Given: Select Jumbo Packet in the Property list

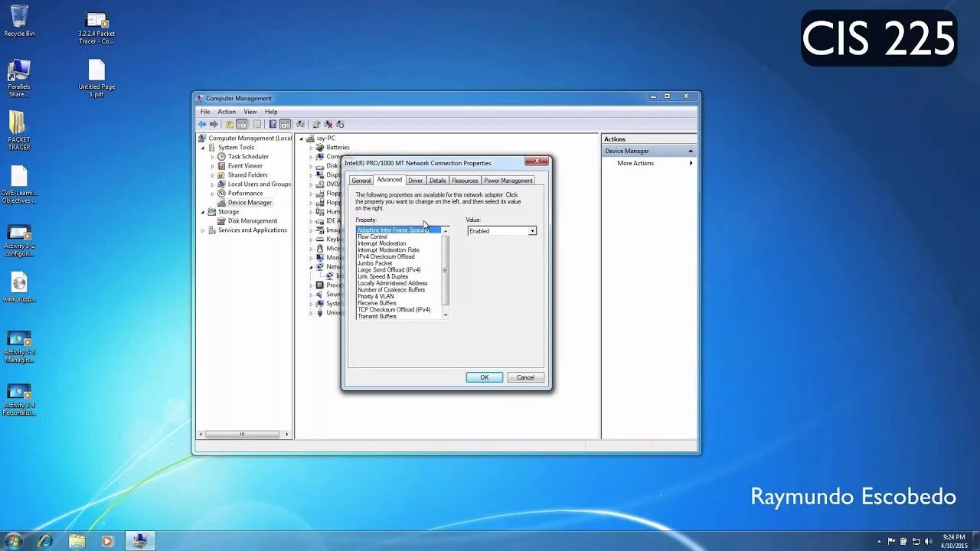Looking at the screenshot, I should [x=374, y=263].
